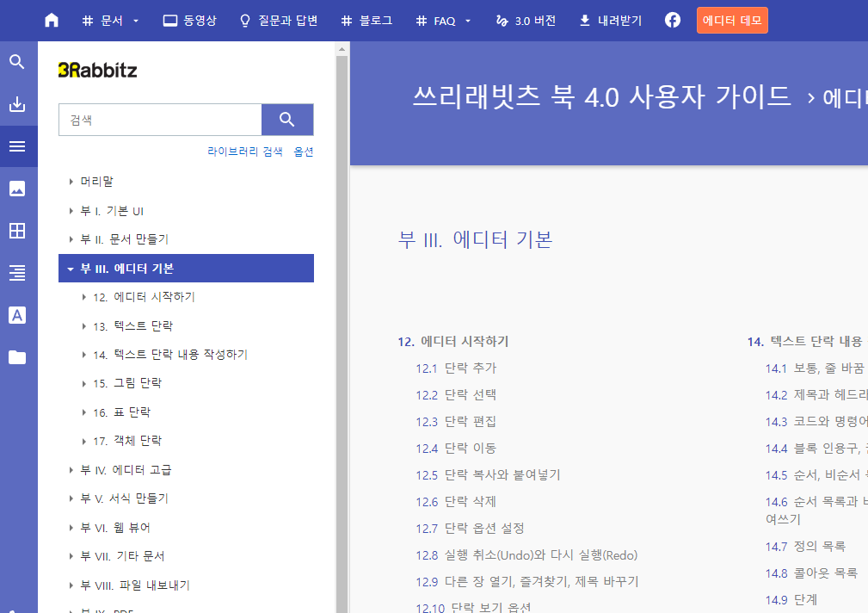The image size is (868, 613).
Task: Open the 3.0 버전 menu item
Action: (526, 21)
